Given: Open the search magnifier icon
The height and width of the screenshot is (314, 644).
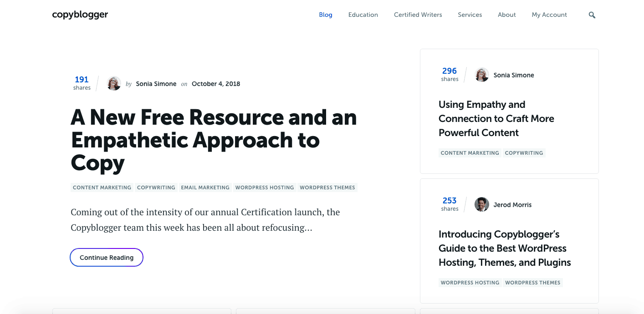Looking at the screenshot, I should click(592, 15).
